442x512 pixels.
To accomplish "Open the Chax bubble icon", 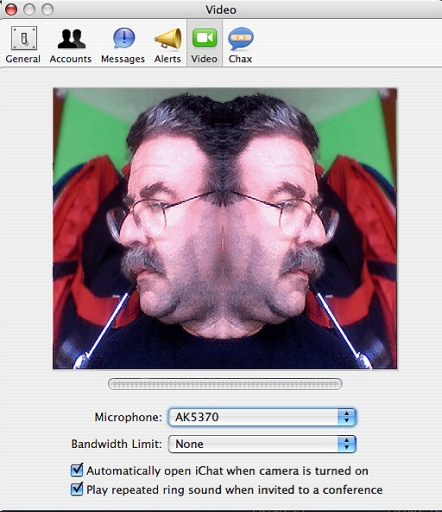I will pyautogui.click(x=240, y=38).
